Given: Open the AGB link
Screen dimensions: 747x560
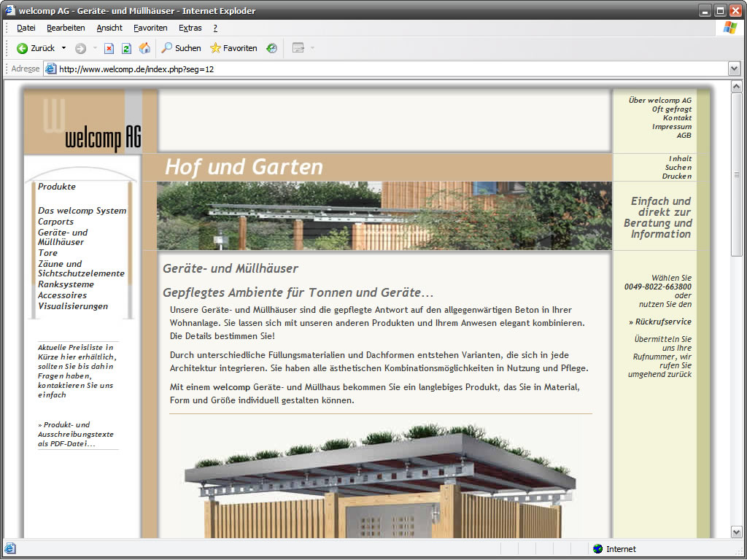Looking at the screenshot, I should coord(684,135).
